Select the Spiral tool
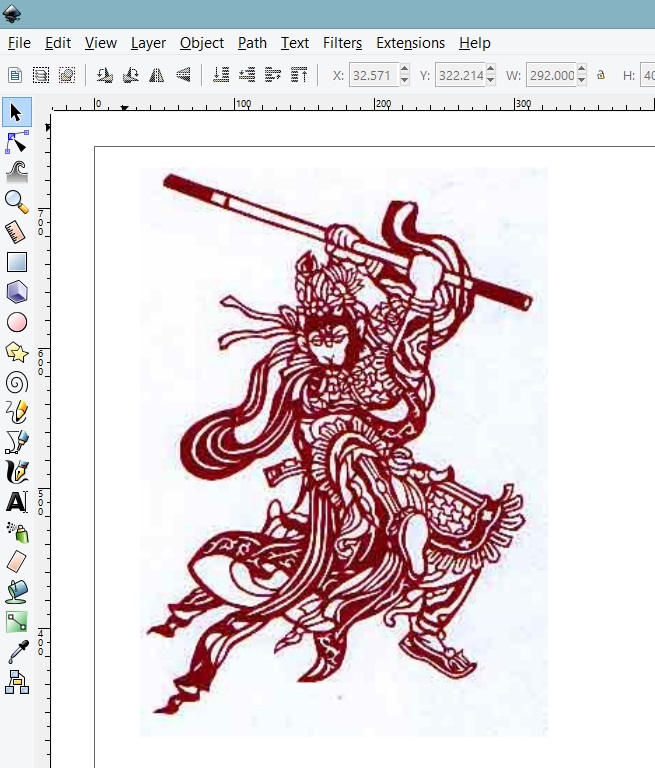 [17, 383]
